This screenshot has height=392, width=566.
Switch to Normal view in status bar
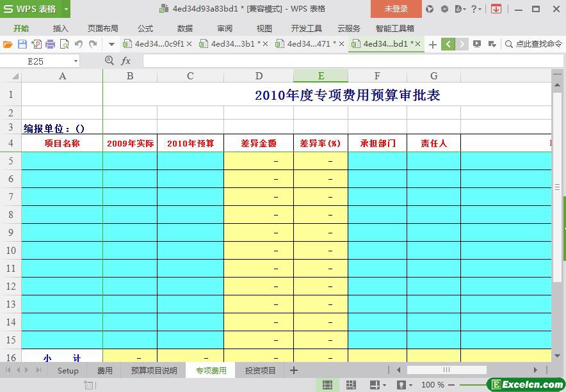coord(327,385)
